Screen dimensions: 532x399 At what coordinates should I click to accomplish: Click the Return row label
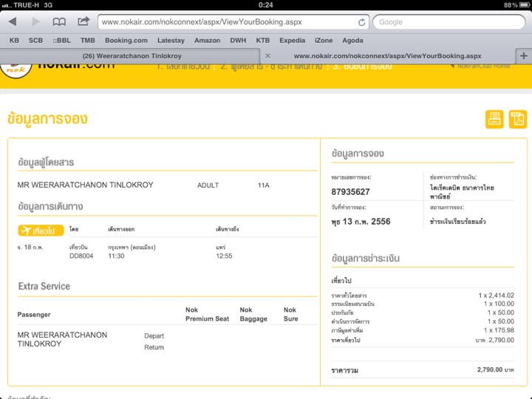point(154,347)
